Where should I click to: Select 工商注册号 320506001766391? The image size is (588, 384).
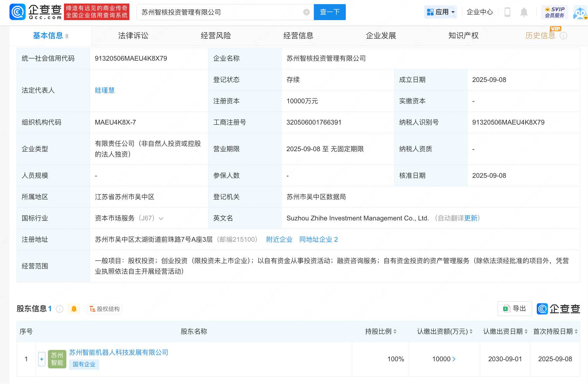coord(314,122)
